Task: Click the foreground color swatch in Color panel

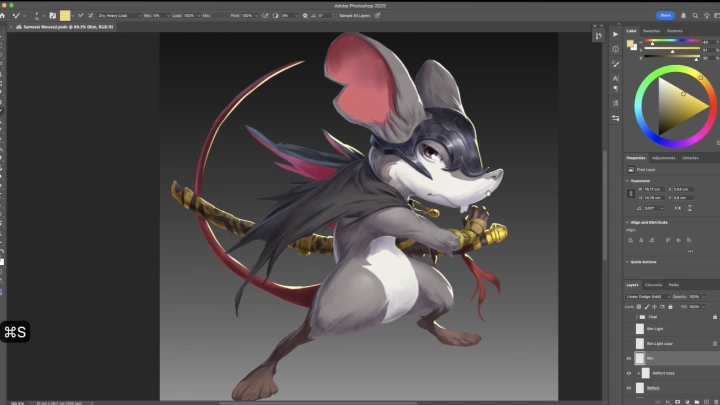Action: click(x=630, y=44)
